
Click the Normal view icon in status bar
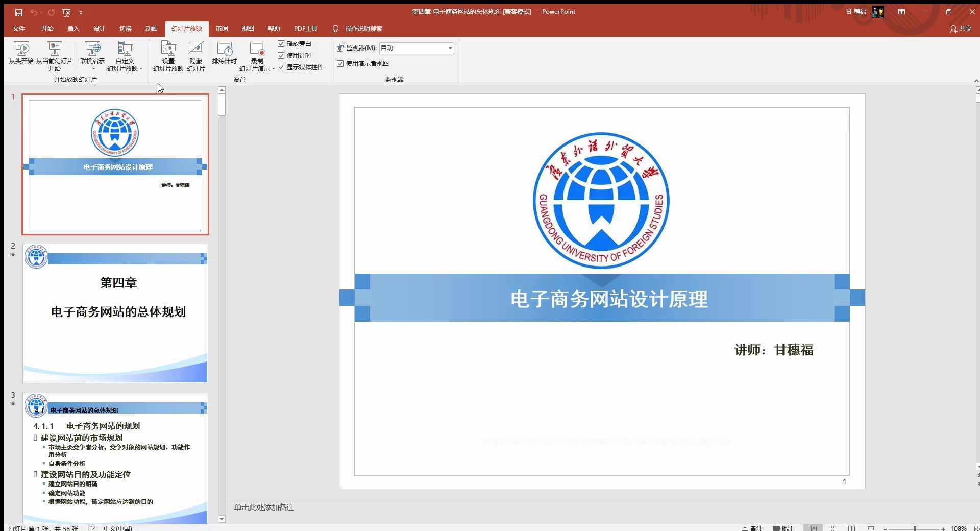point(813,528)
